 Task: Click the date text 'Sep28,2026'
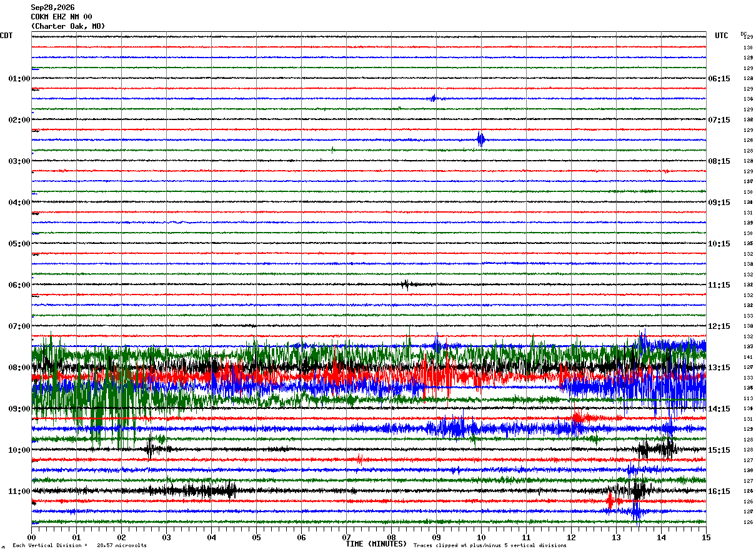point(52,8)
